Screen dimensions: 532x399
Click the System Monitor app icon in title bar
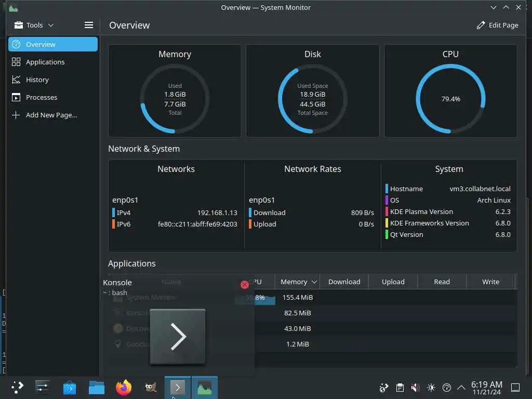point(13,8)
